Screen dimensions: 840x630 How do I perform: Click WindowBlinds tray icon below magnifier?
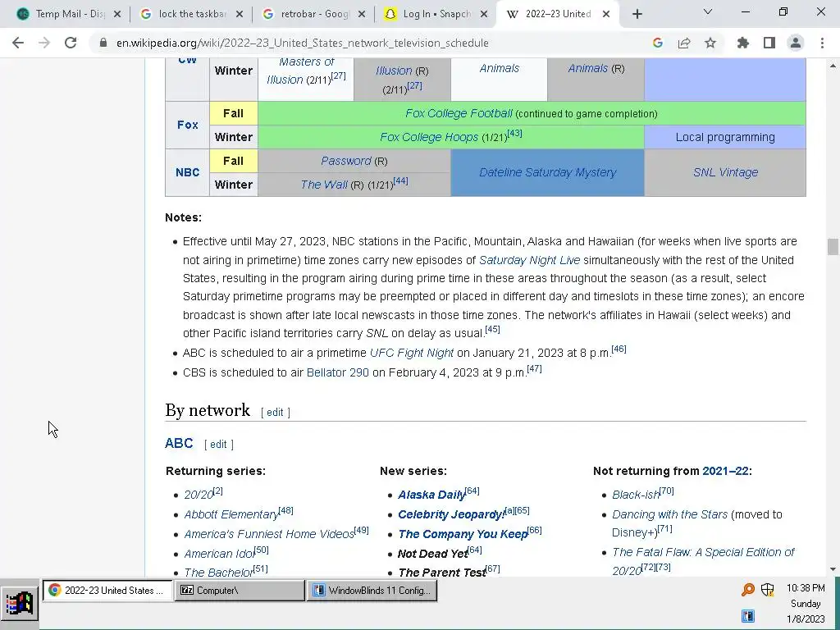(748, 616)
